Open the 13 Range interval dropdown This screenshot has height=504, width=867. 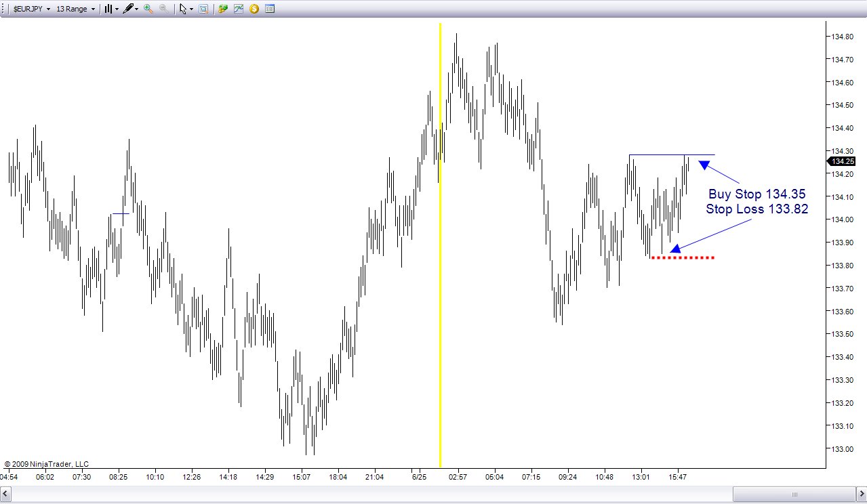75,9
